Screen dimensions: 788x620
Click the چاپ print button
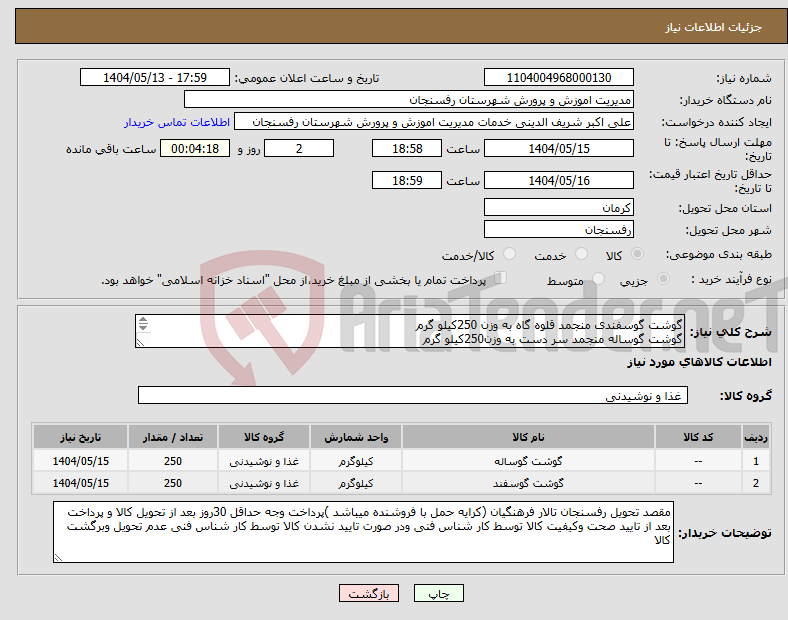(438, 593)
